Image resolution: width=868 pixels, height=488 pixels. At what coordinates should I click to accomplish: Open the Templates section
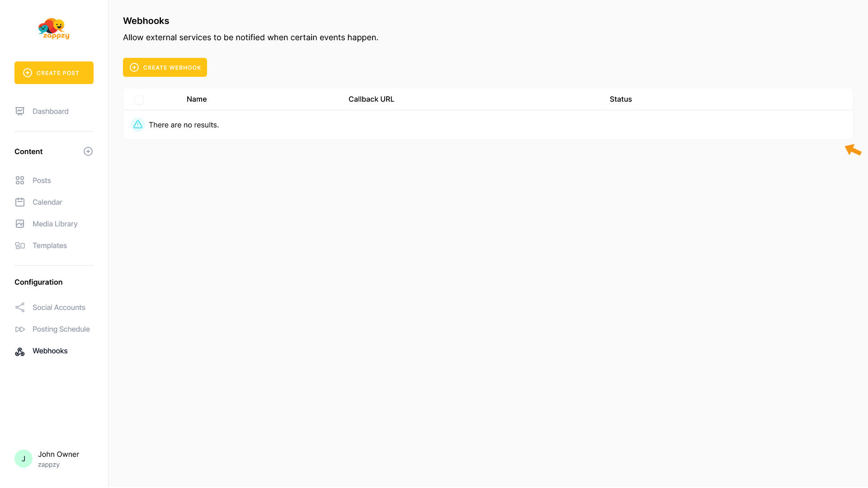click(49, 245)
